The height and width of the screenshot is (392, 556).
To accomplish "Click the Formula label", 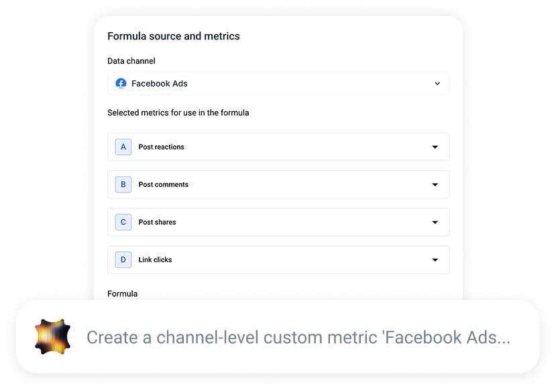I will pos(122,293).
